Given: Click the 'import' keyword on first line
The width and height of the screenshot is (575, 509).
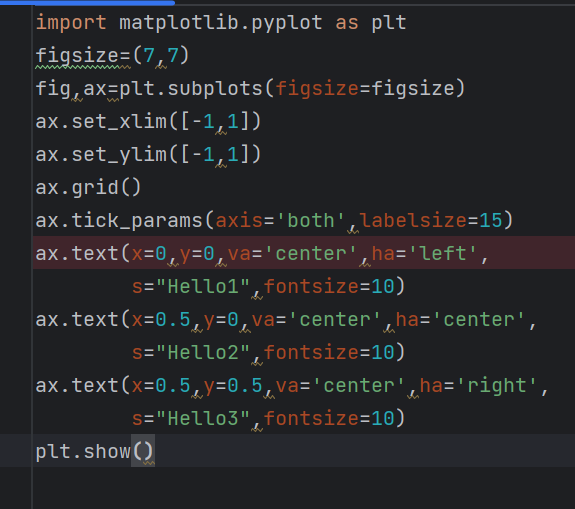Looking at the screenshot, I should click(x=71, y=23).
